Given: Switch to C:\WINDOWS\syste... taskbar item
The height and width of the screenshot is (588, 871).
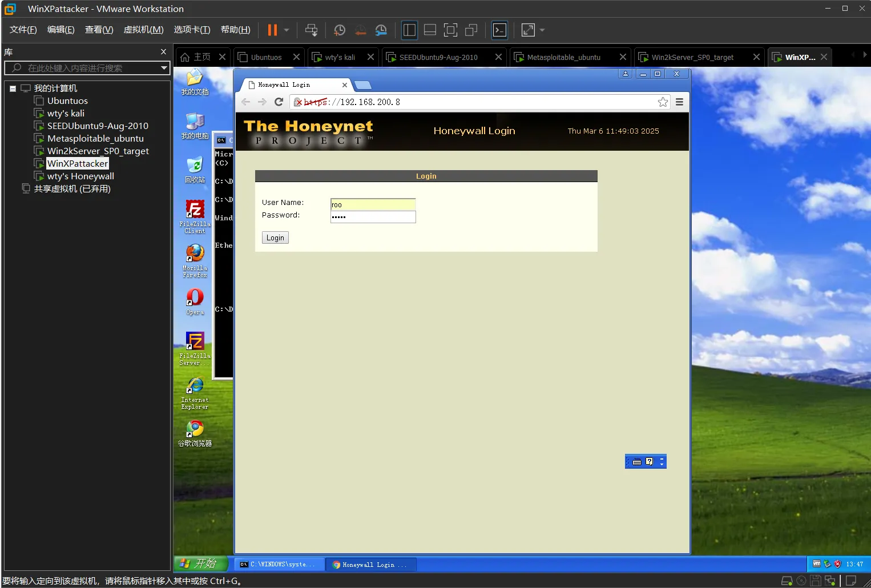Looking at the screenshot, I should pyautogui.click(x=279, y=564).
